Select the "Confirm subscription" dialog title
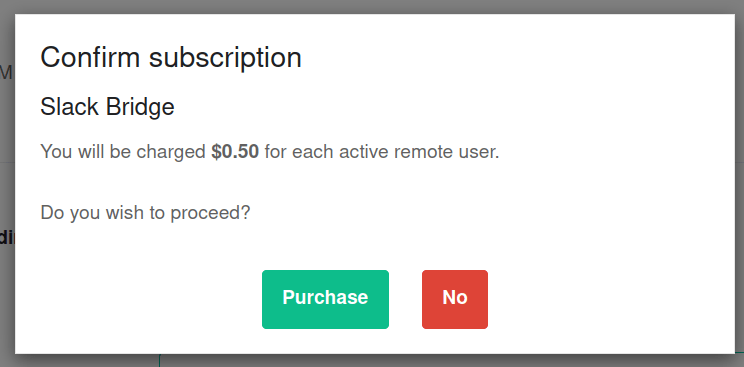This screenshot has height=367, width=744. [x=171, y=57]
